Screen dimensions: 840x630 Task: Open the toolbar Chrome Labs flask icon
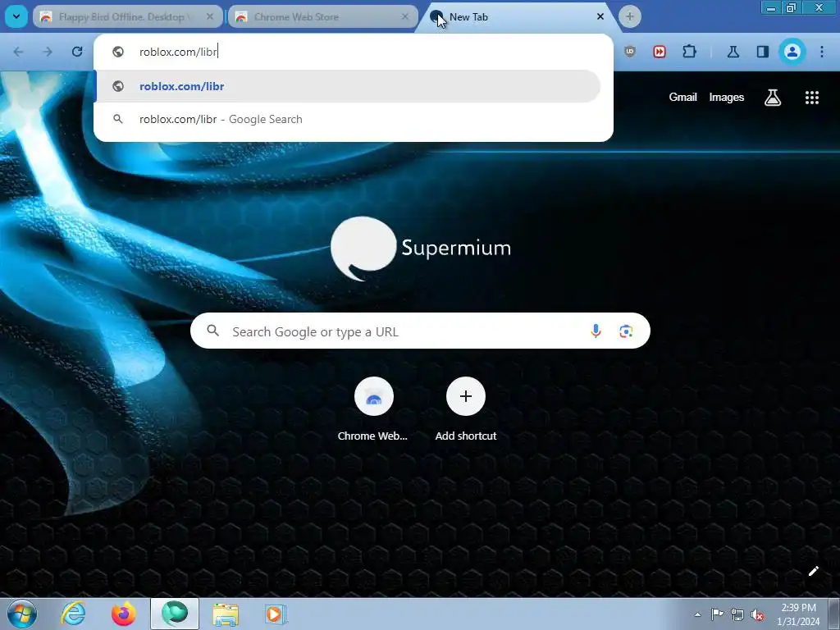click(733, 52)
